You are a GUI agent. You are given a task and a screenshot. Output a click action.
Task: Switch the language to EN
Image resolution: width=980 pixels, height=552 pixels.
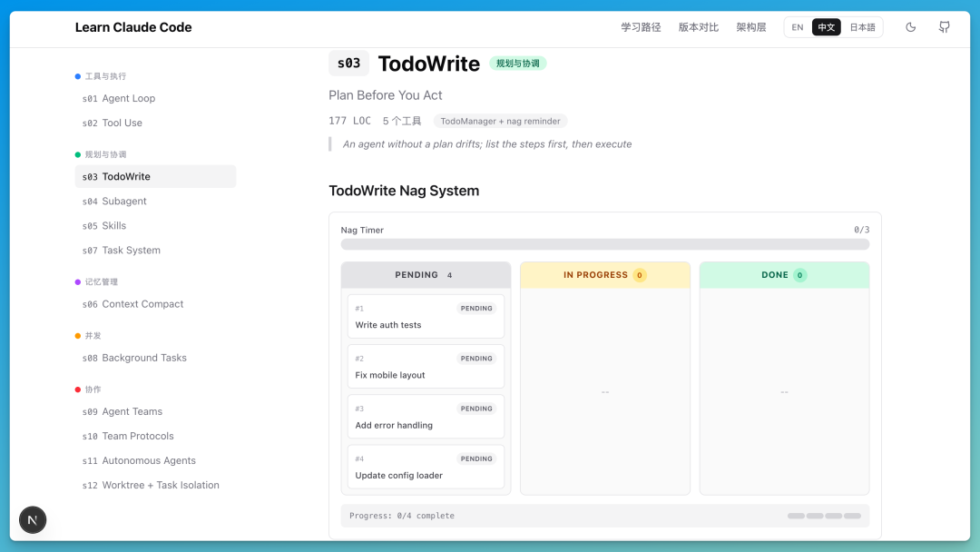798,27
